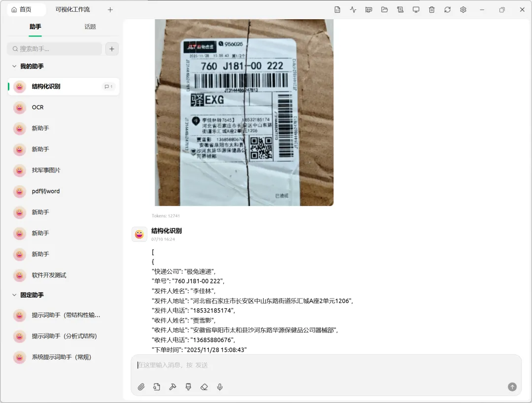Click the Tokens: 12741 label
532x403 pixels.
pyautogui.click(x=166, y=216)
